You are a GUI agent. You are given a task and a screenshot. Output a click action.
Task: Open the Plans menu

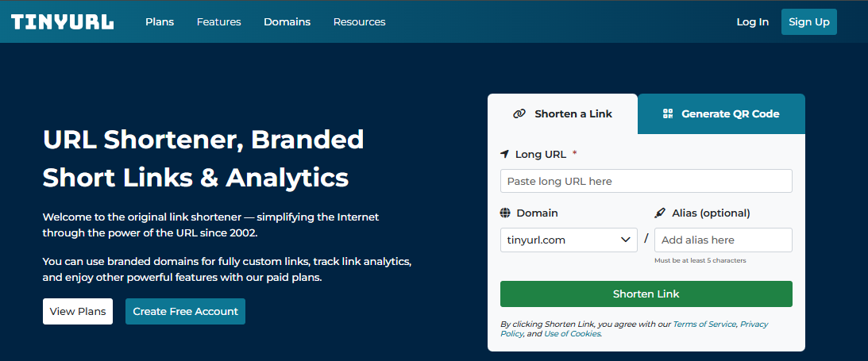(x=160, y=21)
